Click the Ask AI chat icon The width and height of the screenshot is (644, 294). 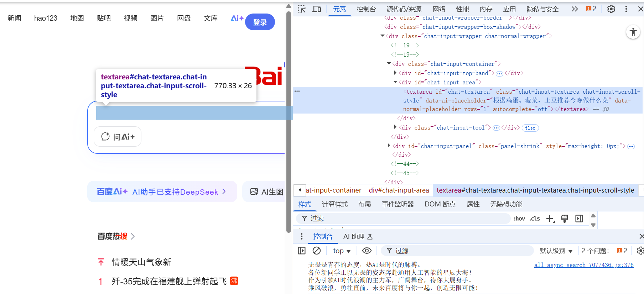pos(105,136)
